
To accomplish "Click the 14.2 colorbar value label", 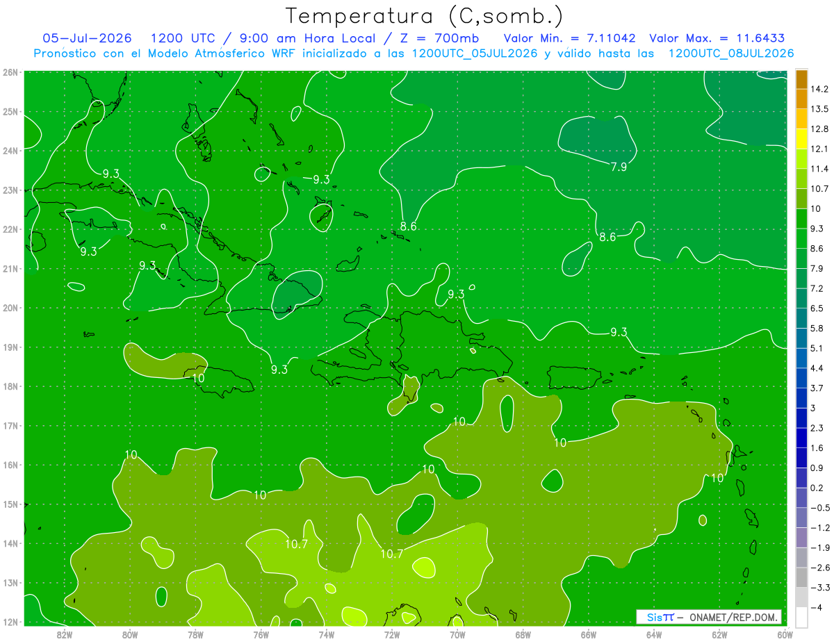I will [819, 89].
